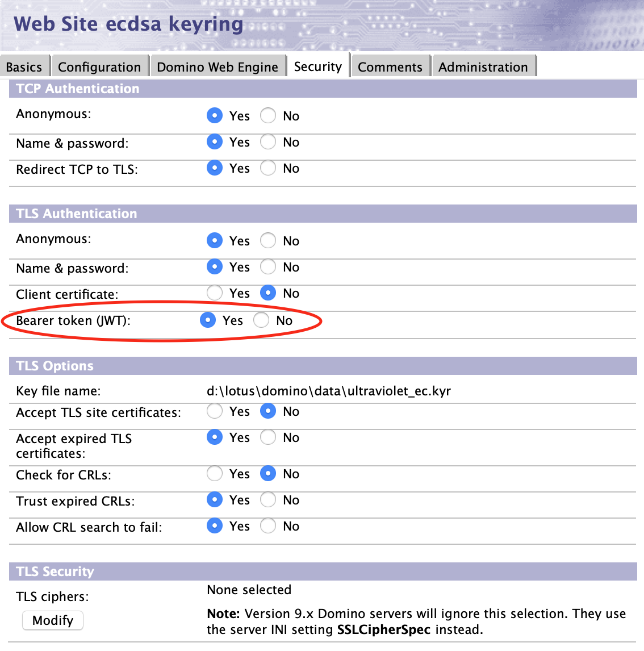Click the 'None selected' ciphers value
644x651 pixels.
(249, 590)
